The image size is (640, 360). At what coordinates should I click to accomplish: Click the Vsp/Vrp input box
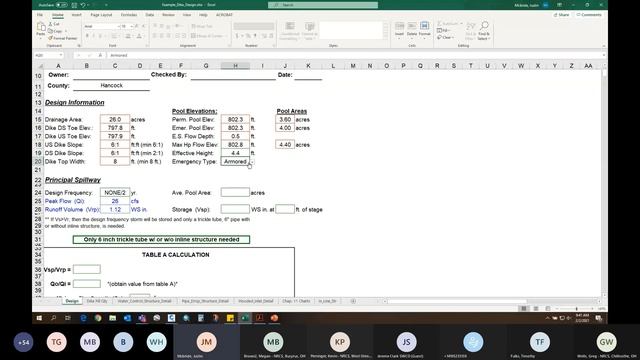pos(87,269)
